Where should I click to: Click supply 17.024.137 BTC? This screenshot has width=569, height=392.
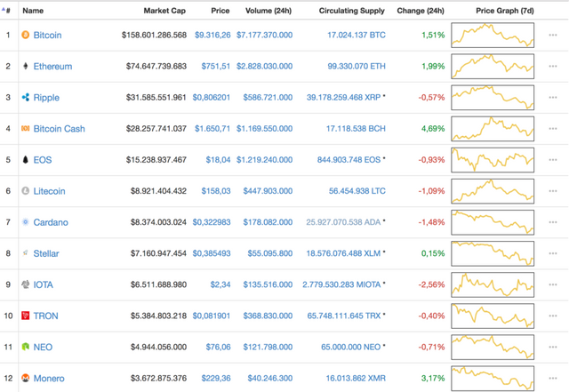[357, 35]
